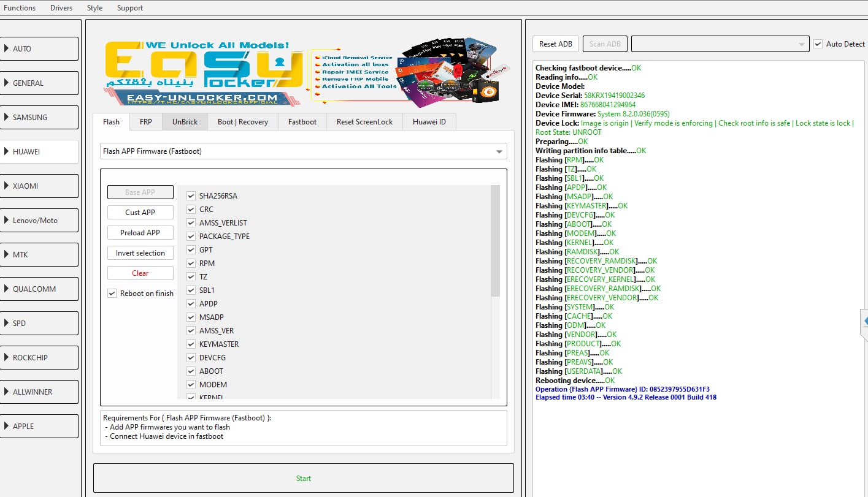The image size is (868, 497).
Task: Open the QUALCOMM category
Action: pyautogui.click(x=39, y=289)
